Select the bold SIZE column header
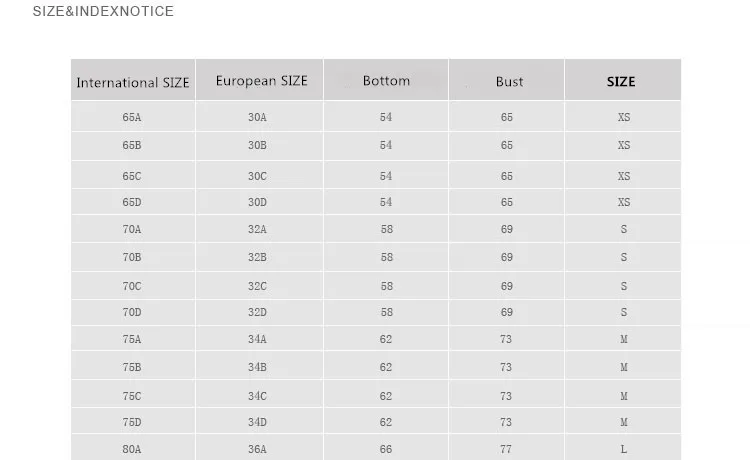Screen dimensions: 750x460 point(621,82)
